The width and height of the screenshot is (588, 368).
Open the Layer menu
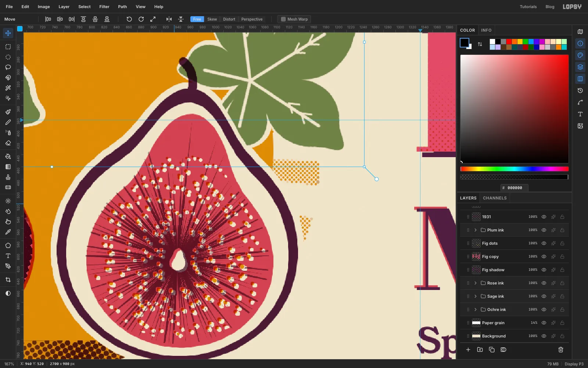click(64, 7)
